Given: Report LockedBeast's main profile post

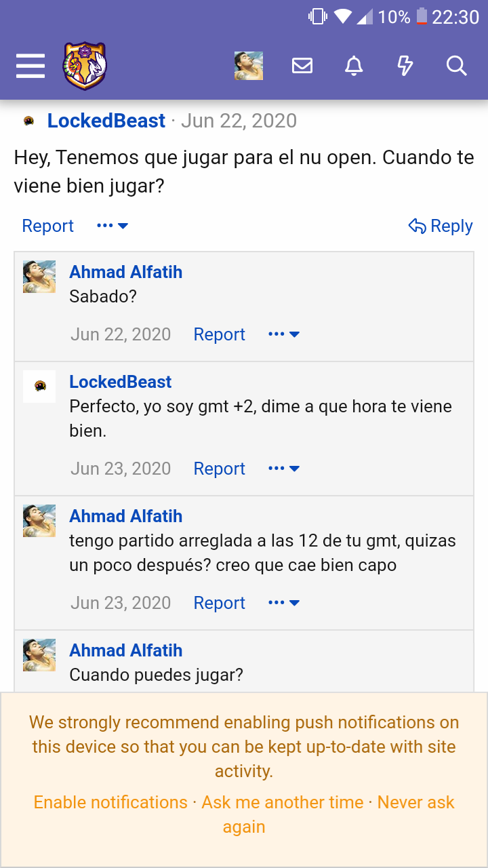Looking at the screenshot, I should click(x=47, y=226).
